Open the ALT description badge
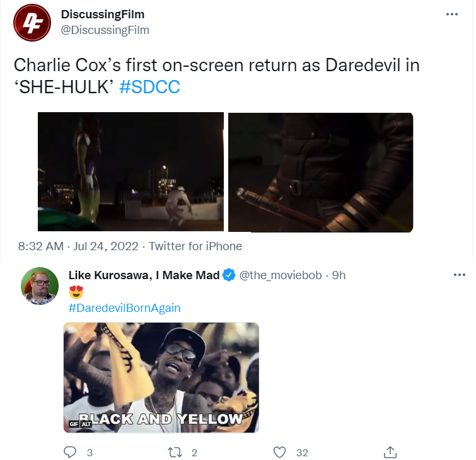The image size is (476, 460). (86, 424)
